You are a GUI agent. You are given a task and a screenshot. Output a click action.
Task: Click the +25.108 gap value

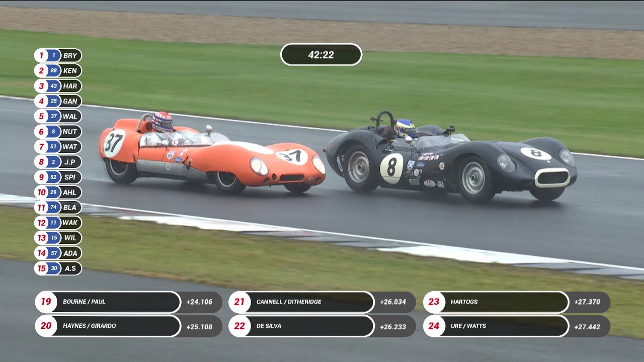click(199, 326)
